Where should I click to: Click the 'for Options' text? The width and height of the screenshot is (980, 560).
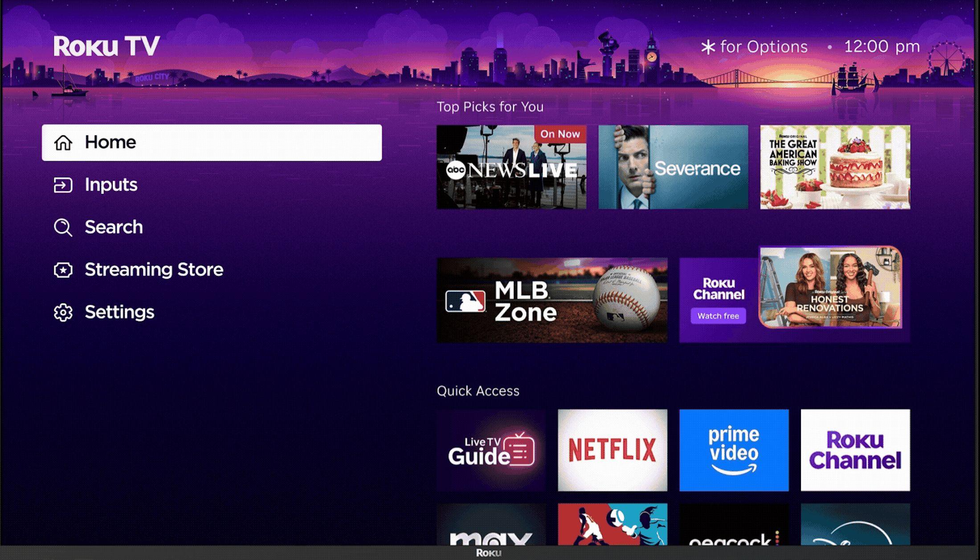tap(764, 47)
